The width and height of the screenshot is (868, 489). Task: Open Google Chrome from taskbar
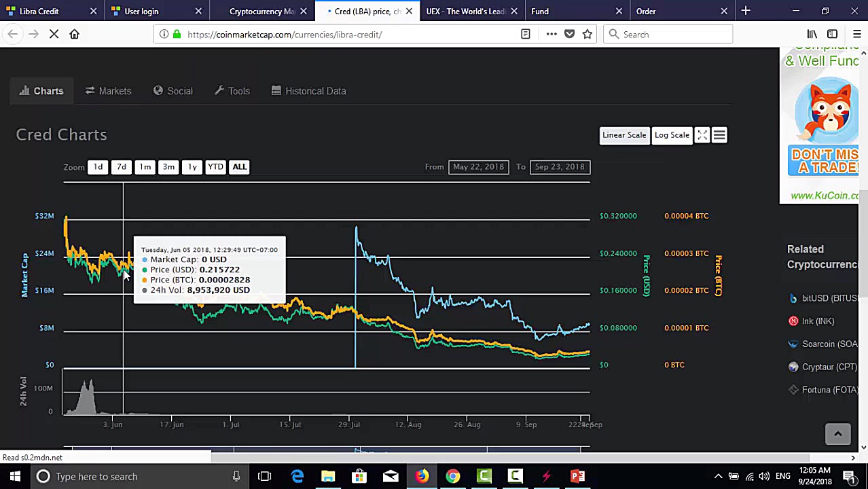(x=453, y=476)
